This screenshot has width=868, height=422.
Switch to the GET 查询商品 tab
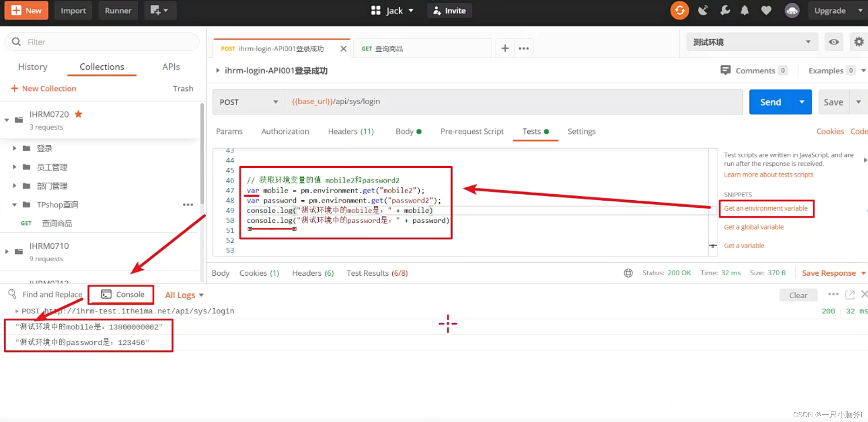click(422, 48)
